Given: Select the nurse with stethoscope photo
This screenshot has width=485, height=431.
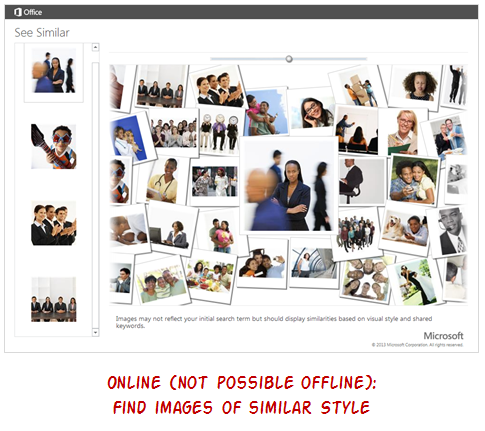Looking at the screenshot, I should click(163, 181).
